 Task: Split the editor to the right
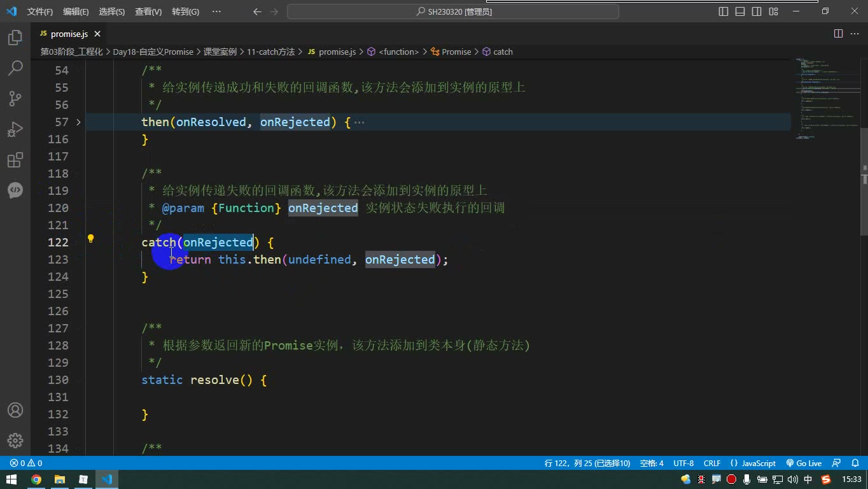click(839, 34)
